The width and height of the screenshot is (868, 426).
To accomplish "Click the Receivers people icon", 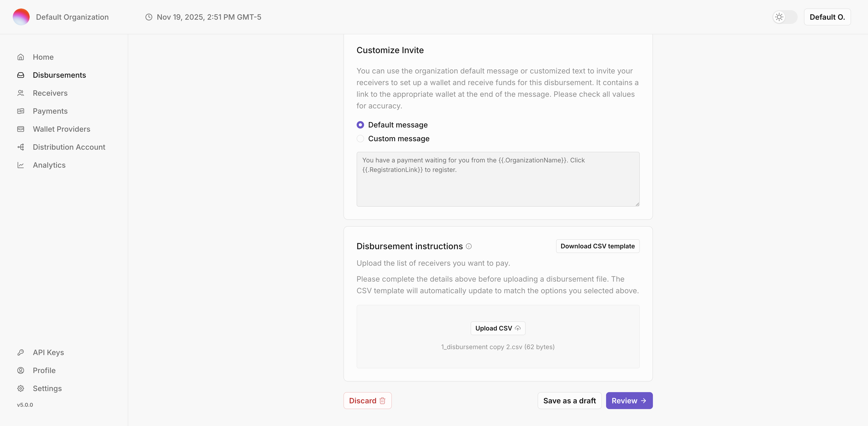I will (21, 93).
